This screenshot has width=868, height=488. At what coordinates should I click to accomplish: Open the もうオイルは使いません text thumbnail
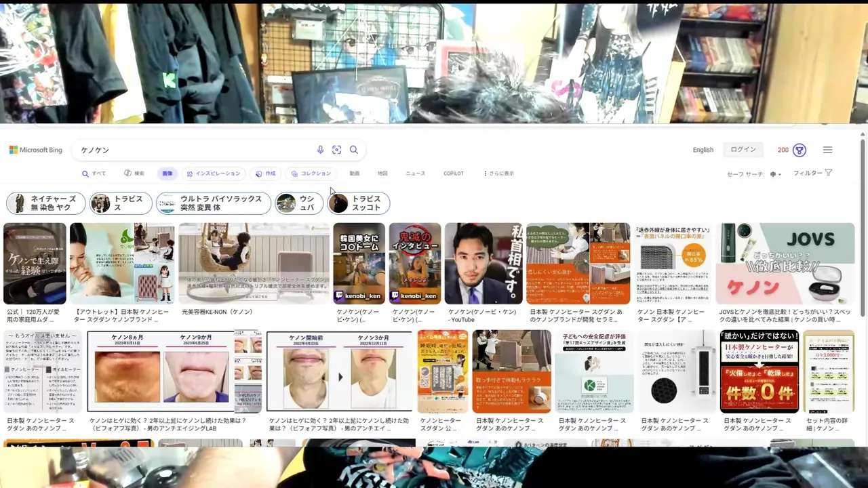43,371
